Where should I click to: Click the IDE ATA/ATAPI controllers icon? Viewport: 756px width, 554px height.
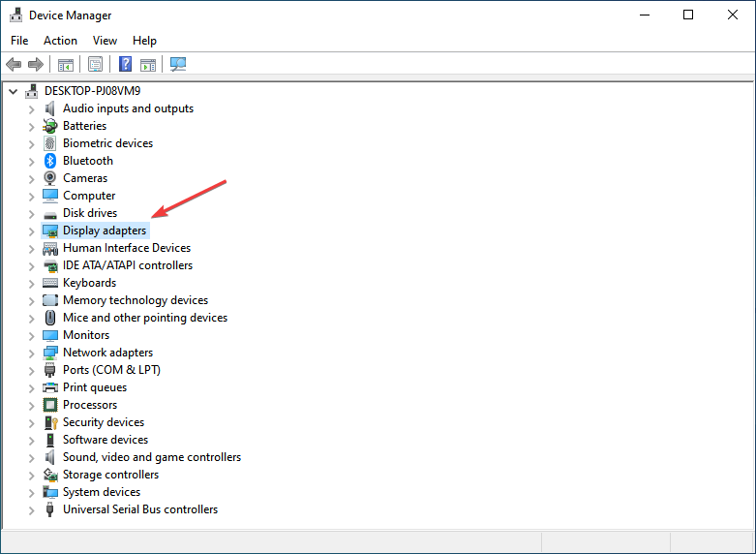coord(50,265)
